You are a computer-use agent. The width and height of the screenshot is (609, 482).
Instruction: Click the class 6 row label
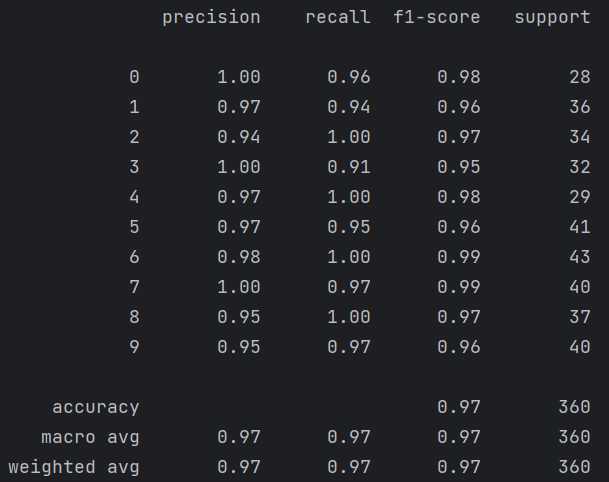(134, 257)
